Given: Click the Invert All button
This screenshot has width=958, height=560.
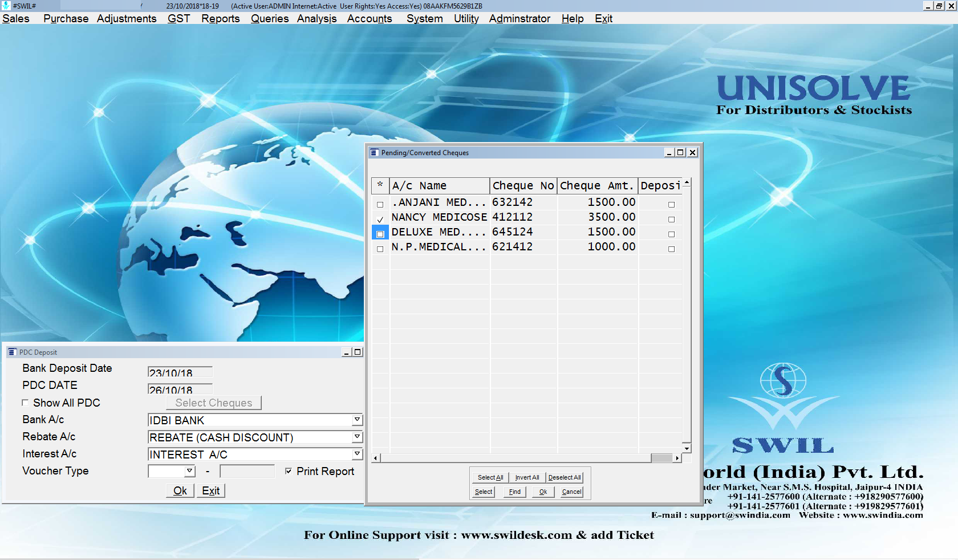Looking at the screenshot, I should click(x=527, y=477).
